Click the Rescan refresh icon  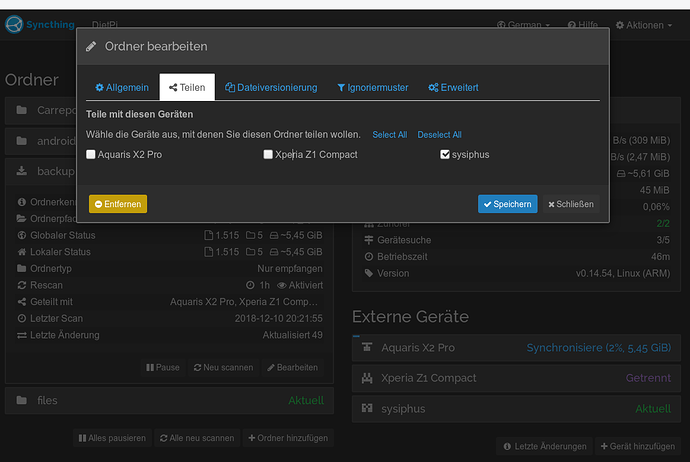point(22,285)
